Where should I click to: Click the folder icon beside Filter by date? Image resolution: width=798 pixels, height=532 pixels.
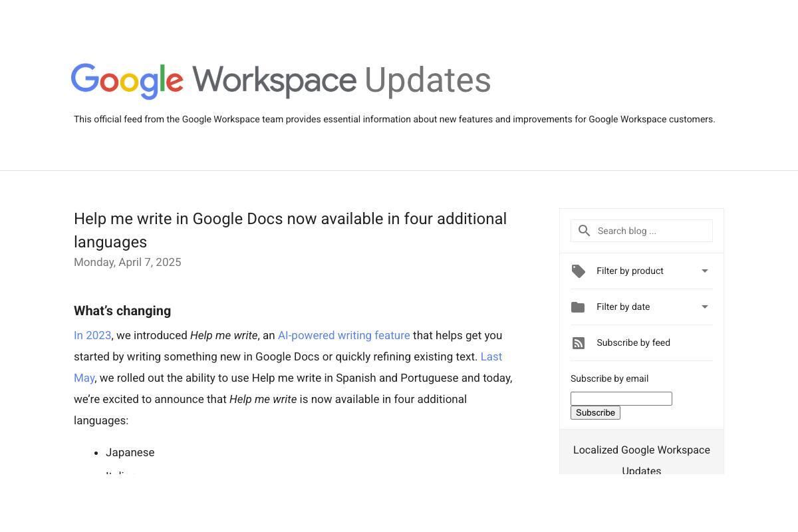[578, 307]
